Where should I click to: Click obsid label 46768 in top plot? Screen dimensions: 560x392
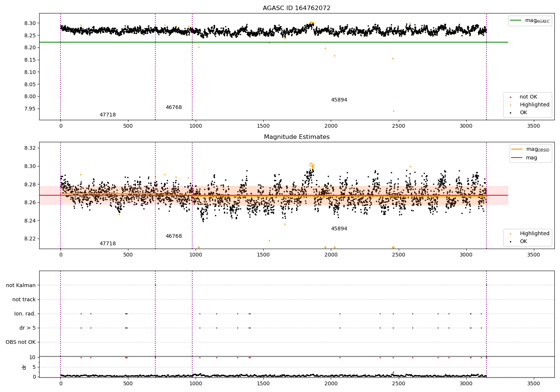174,108
